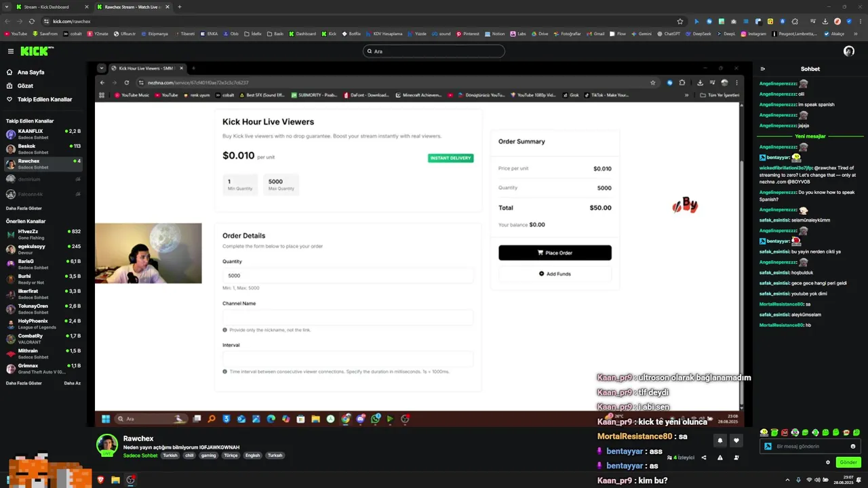Open Takip Edilen Kanallar sidebar item
Image resolution: width=868 pixels, height=488 pixels.
[45, 100]
